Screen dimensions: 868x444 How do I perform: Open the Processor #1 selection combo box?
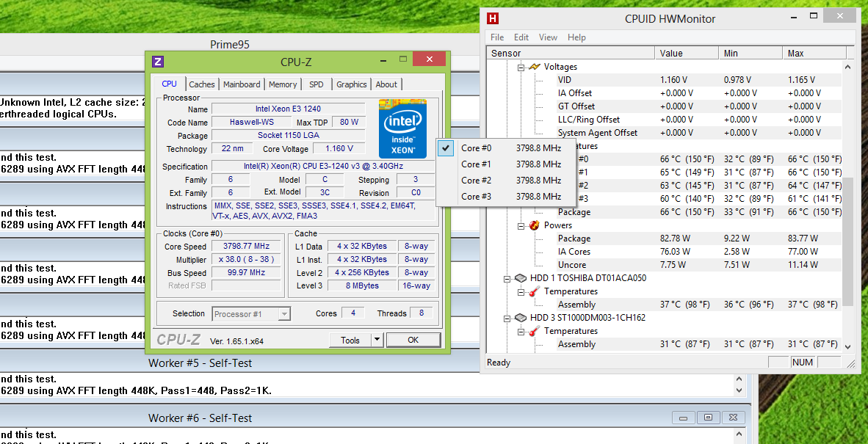pos(250,314)
